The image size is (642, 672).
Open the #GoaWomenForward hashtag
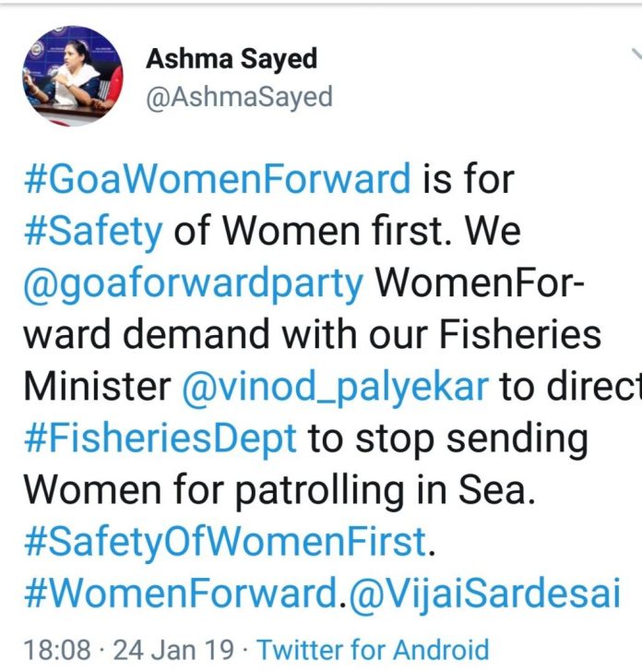(217, 177)
